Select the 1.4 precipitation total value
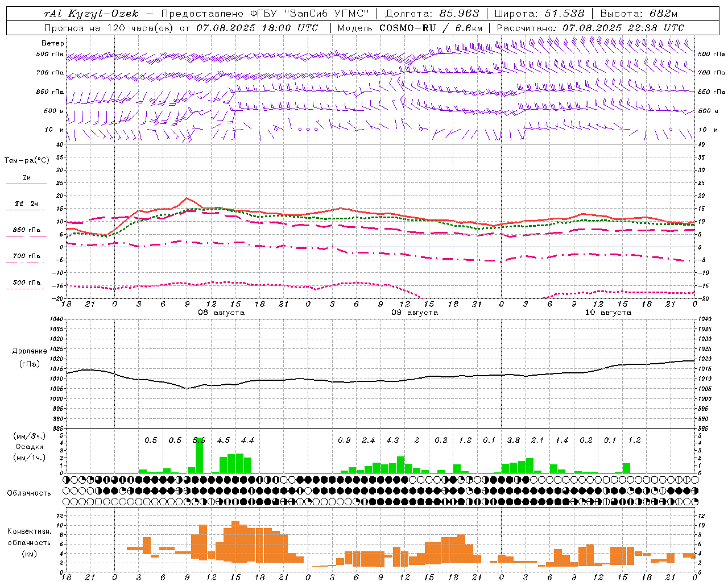This screenshot has width=728, height=582. [562, 440]
